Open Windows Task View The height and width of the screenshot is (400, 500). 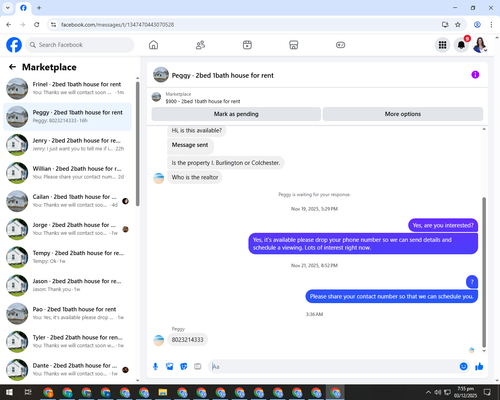pyautogui.click(x=28, y=392)
